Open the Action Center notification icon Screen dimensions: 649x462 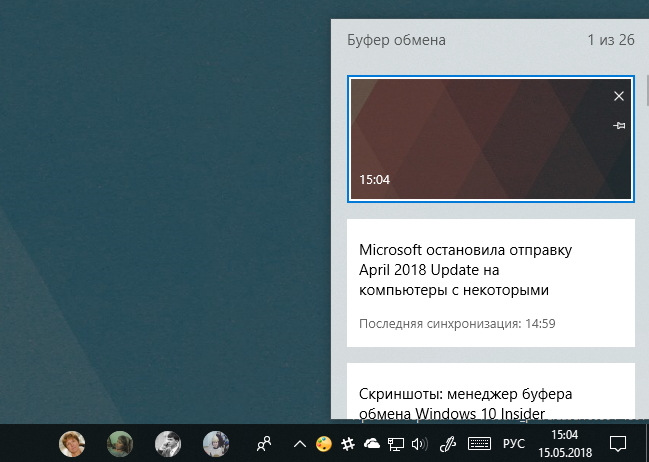618,444
